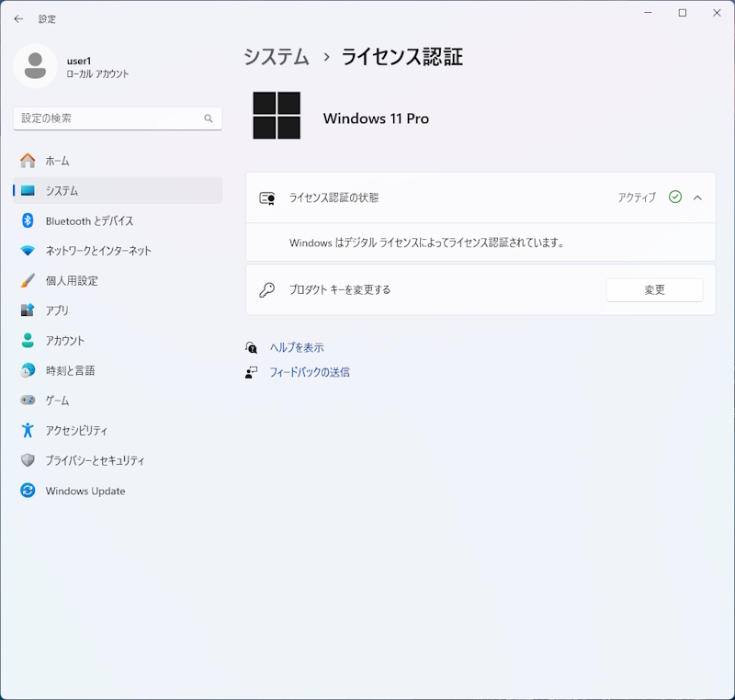Open Windows Update settings
This screenshot has width=735, height=700.
[x=118, y=491]
